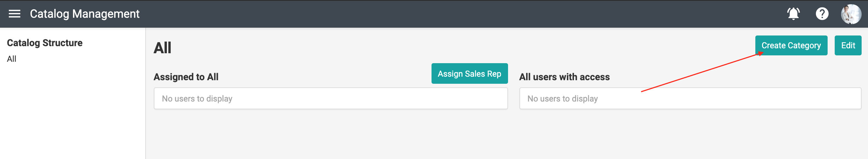868x159 pixels.
Task: Click the large 'All' page heading
Action: [162, 48]
